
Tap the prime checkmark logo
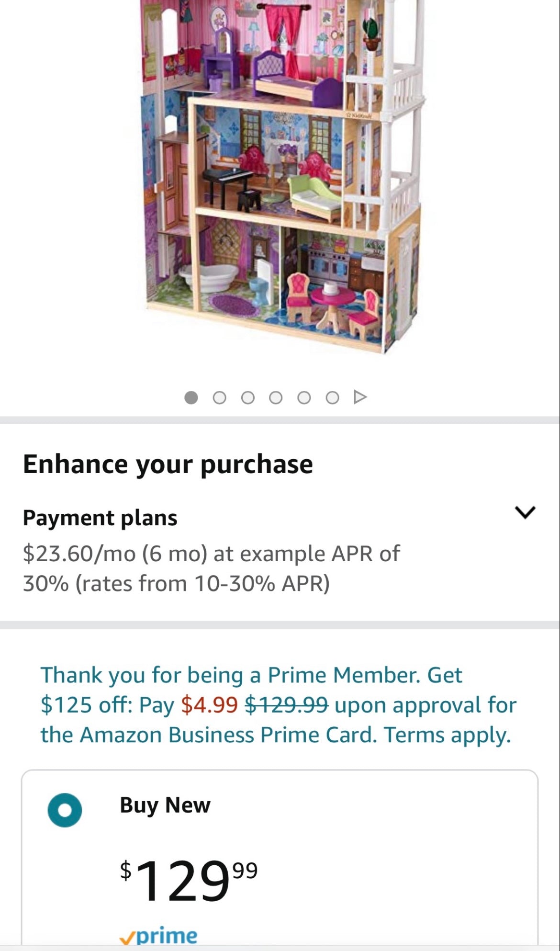click(x=158, y=936)
